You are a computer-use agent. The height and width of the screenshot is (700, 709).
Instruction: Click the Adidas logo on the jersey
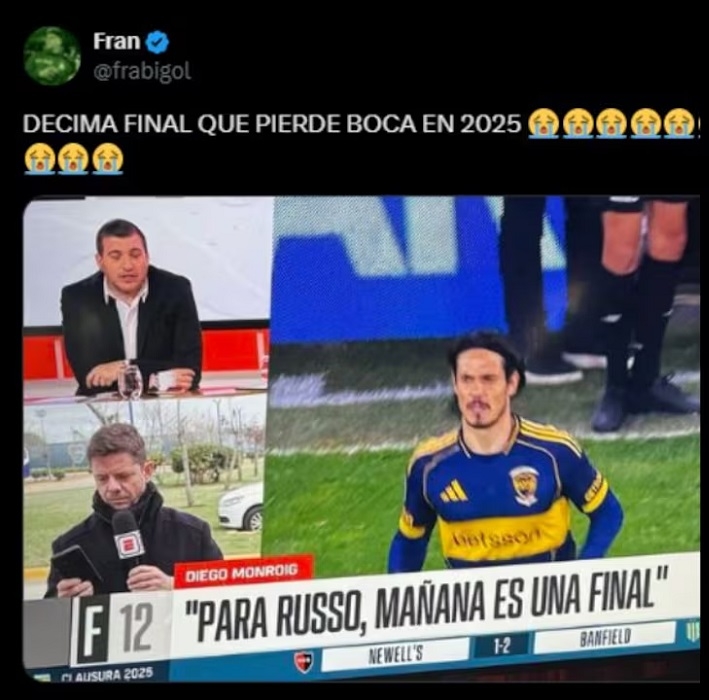click(x=454, y=491)
